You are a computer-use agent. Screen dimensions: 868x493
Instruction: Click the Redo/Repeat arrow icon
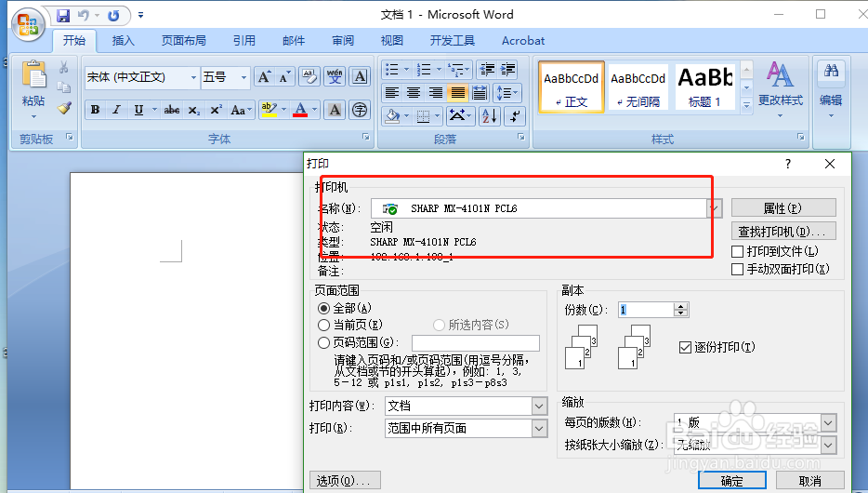pos(113,16)
